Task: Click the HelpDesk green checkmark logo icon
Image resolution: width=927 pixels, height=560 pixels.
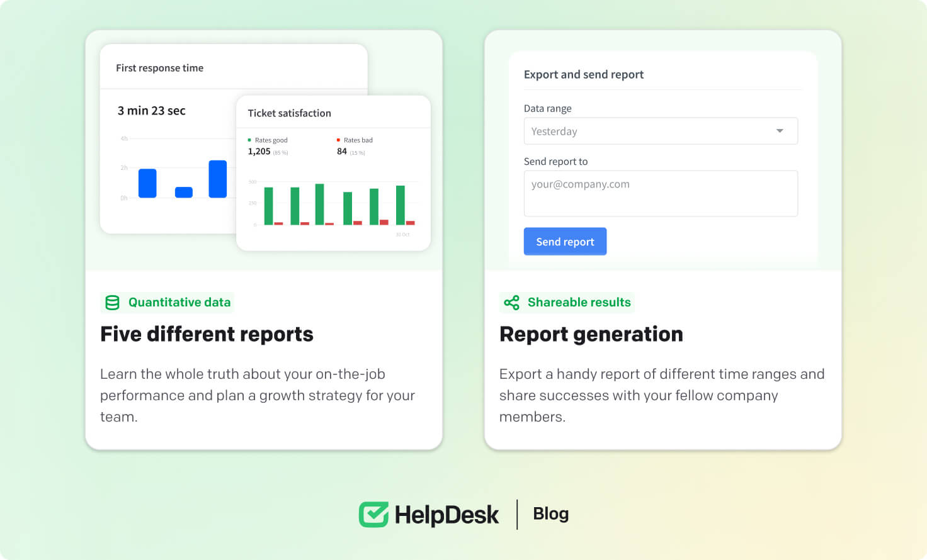Action: click(x=373, y=514)
